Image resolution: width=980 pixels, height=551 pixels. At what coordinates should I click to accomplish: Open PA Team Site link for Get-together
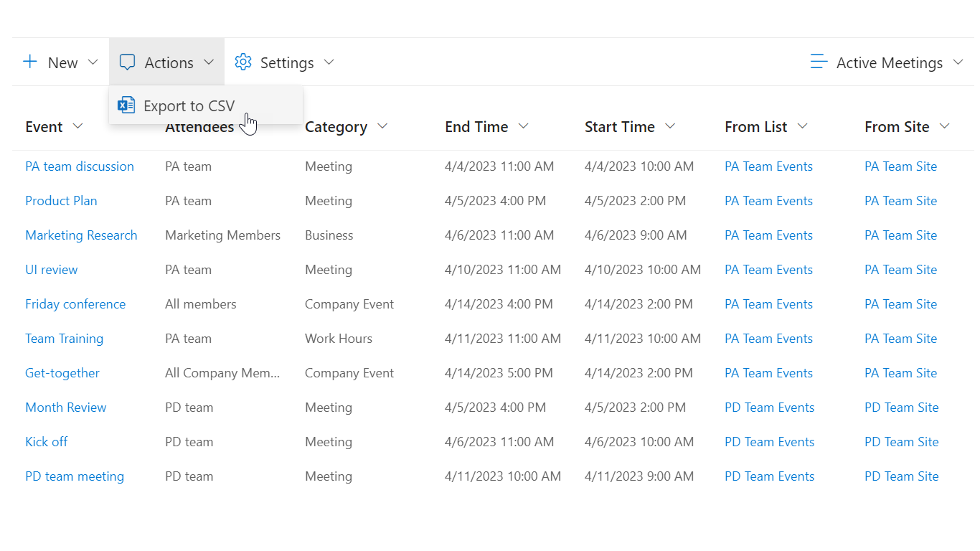click(x=900, y=373)
